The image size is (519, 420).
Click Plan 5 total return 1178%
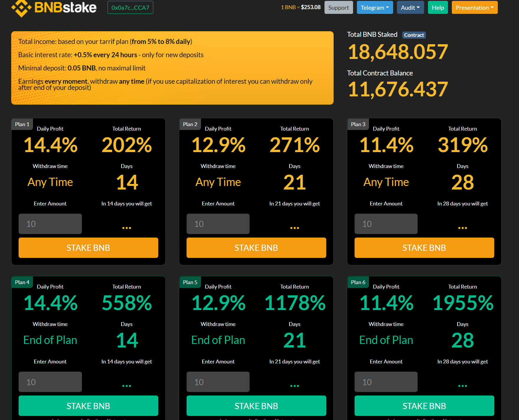(295, 303)
